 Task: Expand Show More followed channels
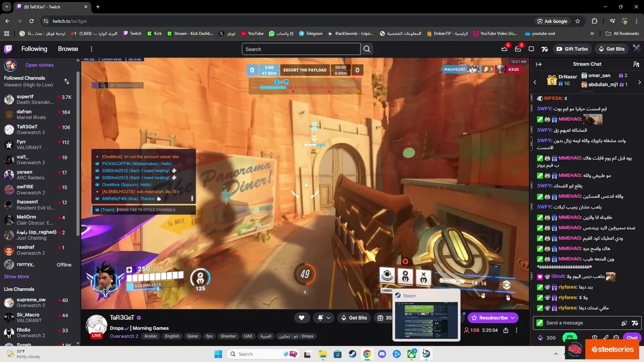coord(17,277)
